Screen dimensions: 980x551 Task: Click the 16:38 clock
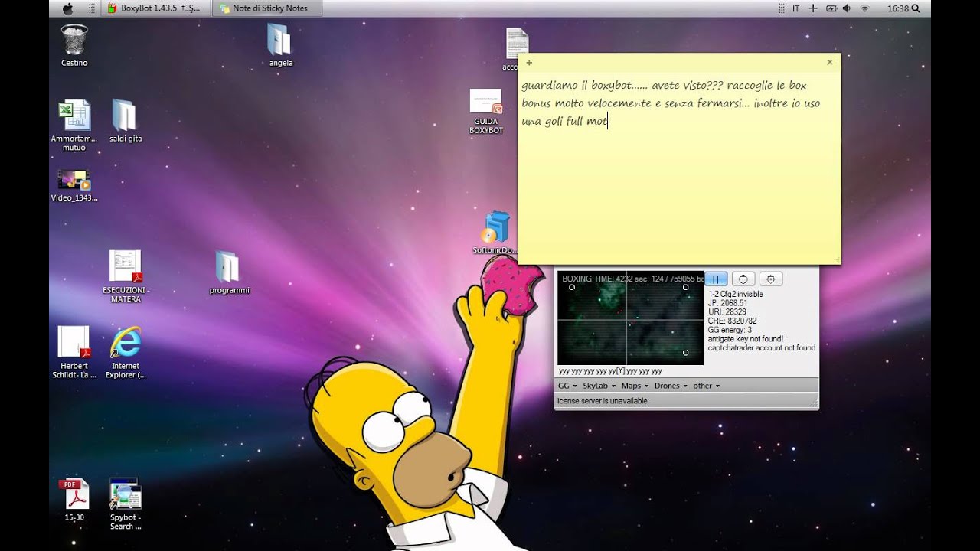898,8
